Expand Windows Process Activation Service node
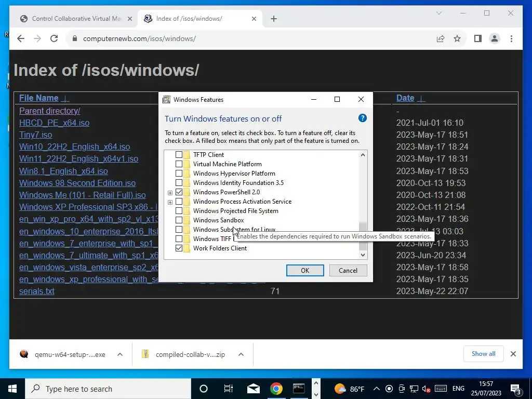532x399 pixels. [170, 202]
